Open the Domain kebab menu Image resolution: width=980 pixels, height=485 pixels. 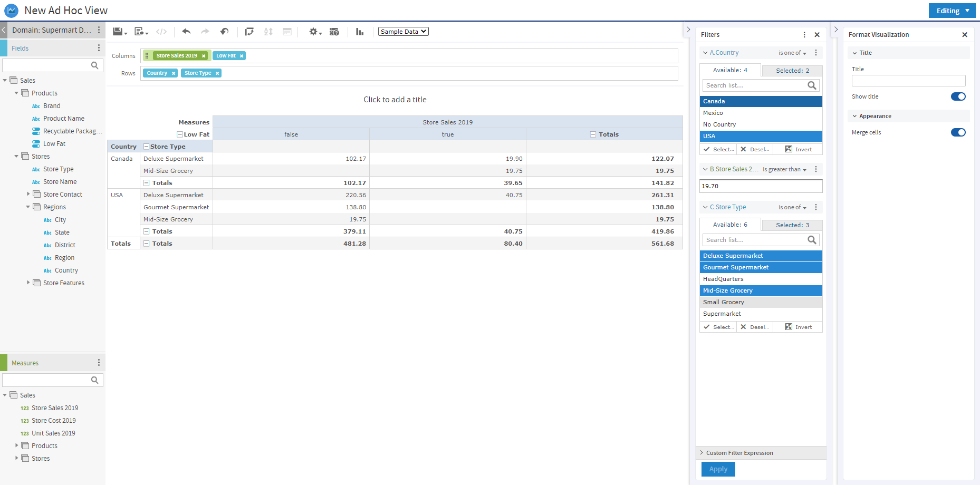click(99, 30)
